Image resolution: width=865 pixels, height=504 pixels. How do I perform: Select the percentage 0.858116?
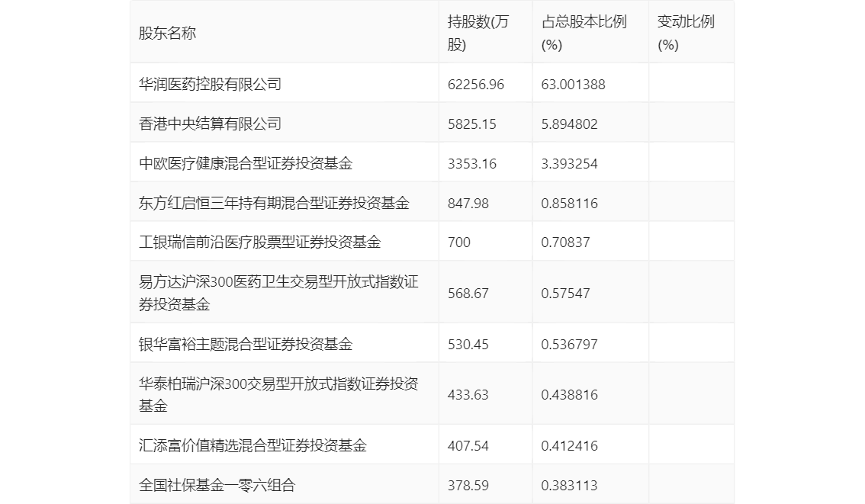(569, 204)
